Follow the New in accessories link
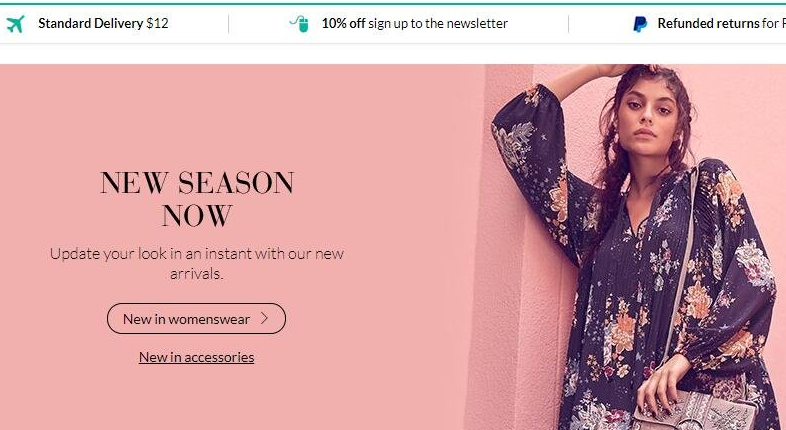The image size is (786, 430). click(196, 357)
